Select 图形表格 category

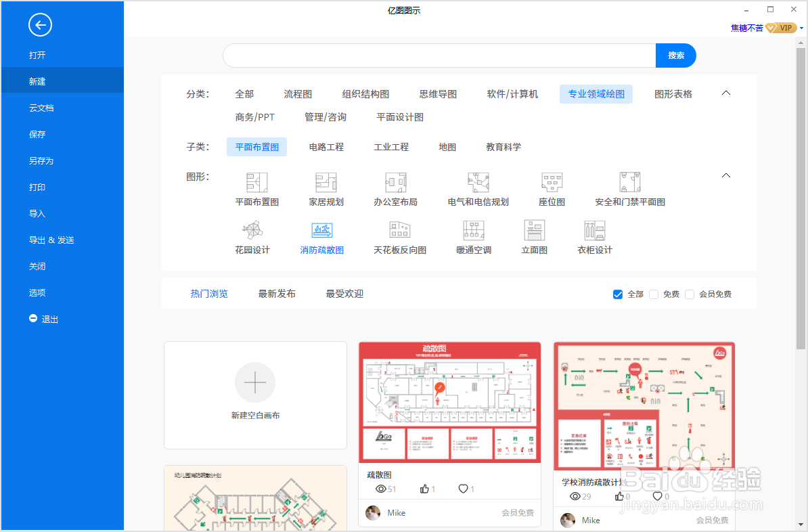tap(673, 94)
